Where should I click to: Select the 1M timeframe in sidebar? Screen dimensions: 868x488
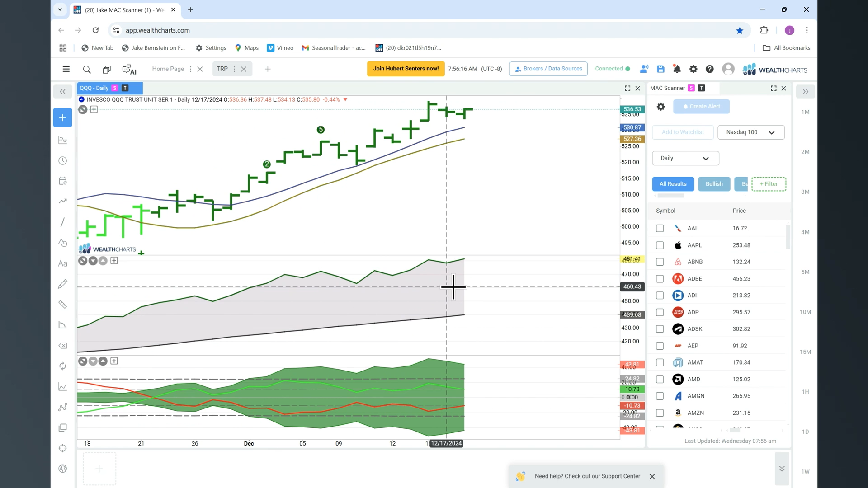point(805,112)
